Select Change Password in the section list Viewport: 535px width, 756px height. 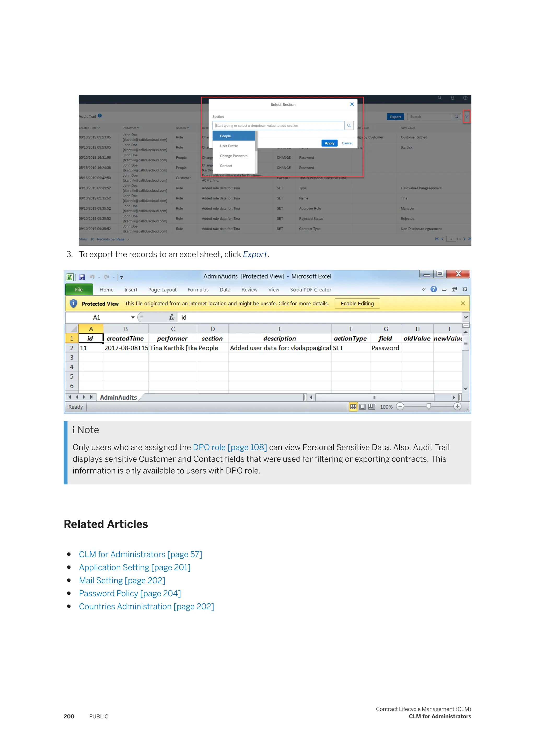tap(234, 156)
